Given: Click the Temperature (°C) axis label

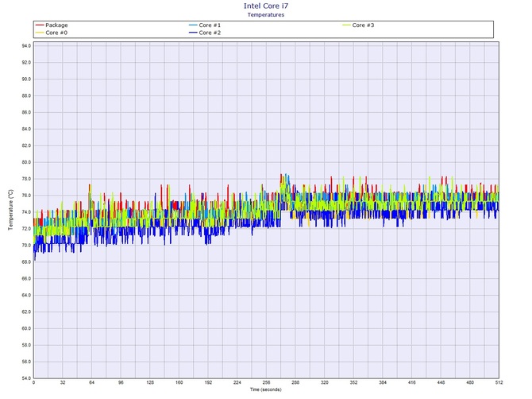Looking at the screenshot, I should [x=10, y=210].
